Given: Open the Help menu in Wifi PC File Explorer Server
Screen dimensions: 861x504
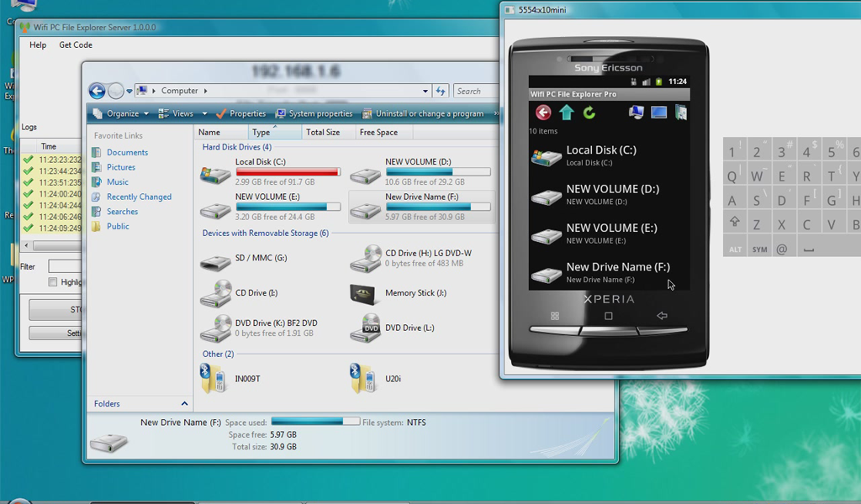Looking at the screenshot, I should click(36, 45).
